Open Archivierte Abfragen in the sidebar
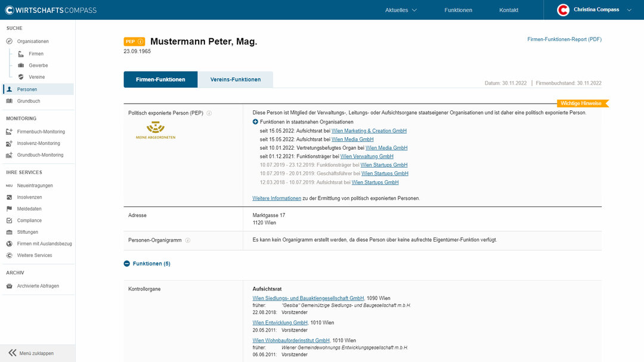 38,286
